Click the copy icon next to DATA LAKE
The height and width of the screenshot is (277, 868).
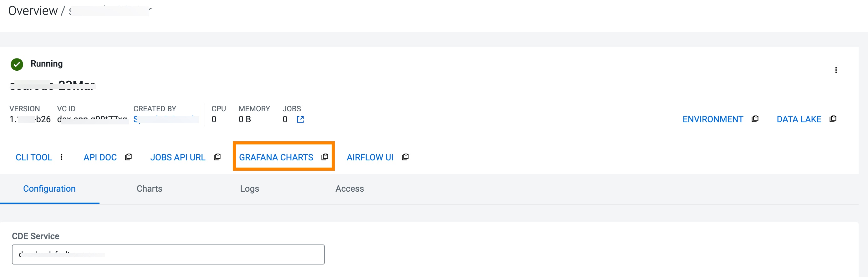tap(833, 119)
